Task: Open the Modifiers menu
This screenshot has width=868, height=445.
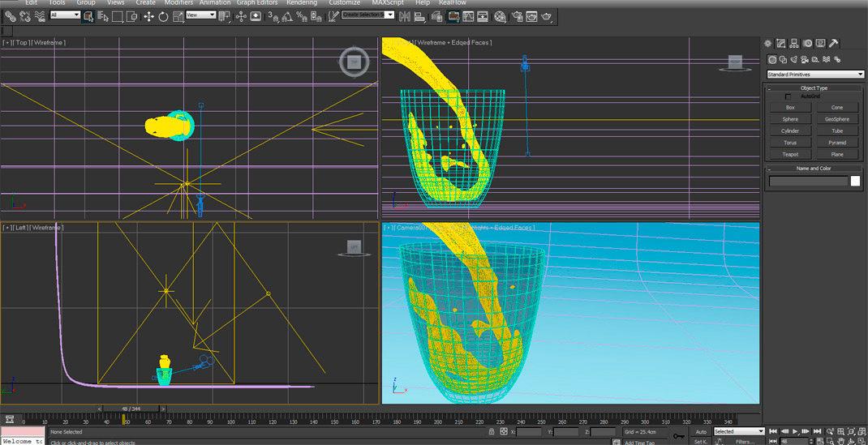Action: coord(178,2)
